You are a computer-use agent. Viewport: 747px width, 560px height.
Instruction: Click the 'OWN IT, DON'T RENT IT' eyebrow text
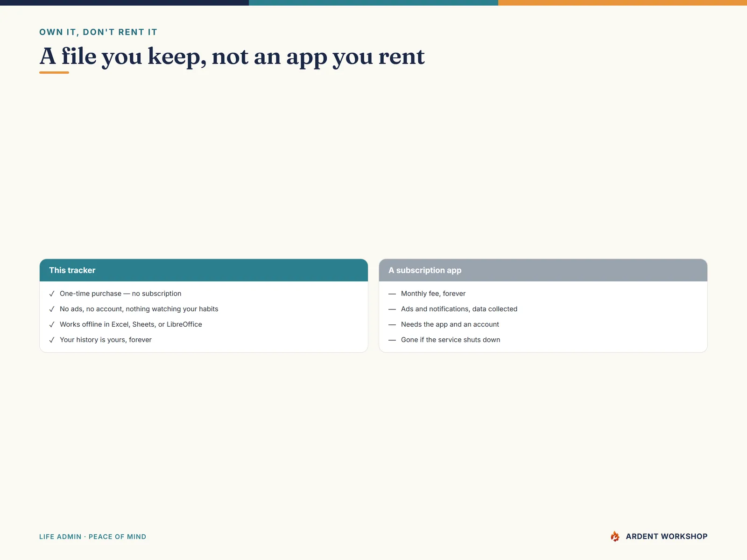pos(98,32)
